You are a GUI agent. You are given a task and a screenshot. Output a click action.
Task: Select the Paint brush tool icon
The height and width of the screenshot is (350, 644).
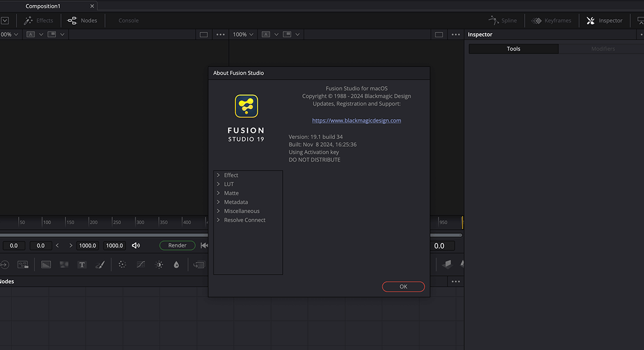pyautogui.click(x=100, y=265)
